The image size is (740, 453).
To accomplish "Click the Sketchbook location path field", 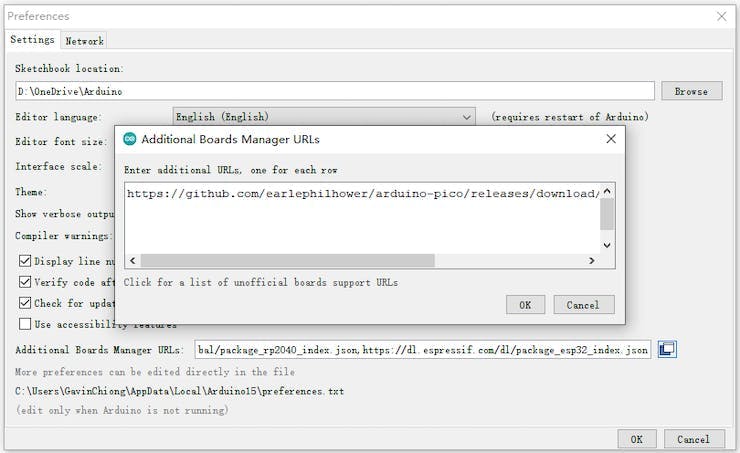I will tap(335, 91).
